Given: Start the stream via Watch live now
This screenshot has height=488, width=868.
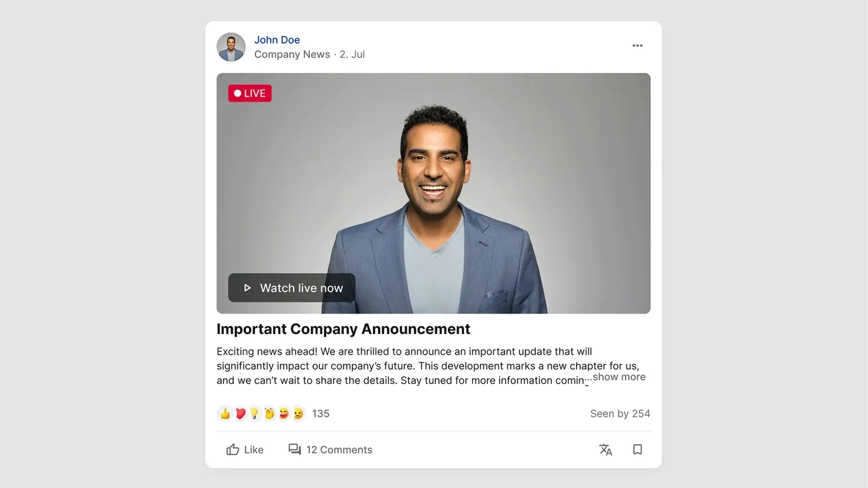Looking at the screenshot, I should click(292, 288).
